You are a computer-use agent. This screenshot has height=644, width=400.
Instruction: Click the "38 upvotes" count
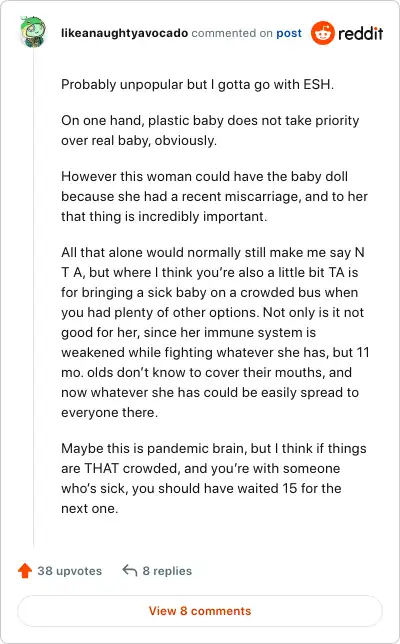(x=69, y=571)
